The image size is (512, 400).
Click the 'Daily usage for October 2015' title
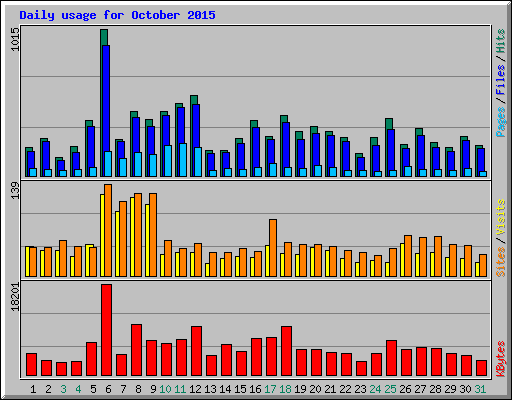tap(117, 15)
